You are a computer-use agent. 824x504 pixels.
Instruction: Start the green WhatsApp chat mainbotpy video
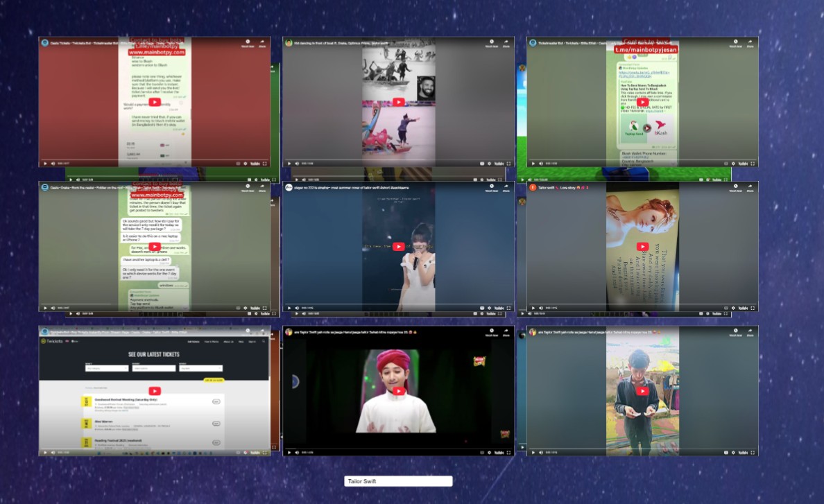[x=155, y=247]
